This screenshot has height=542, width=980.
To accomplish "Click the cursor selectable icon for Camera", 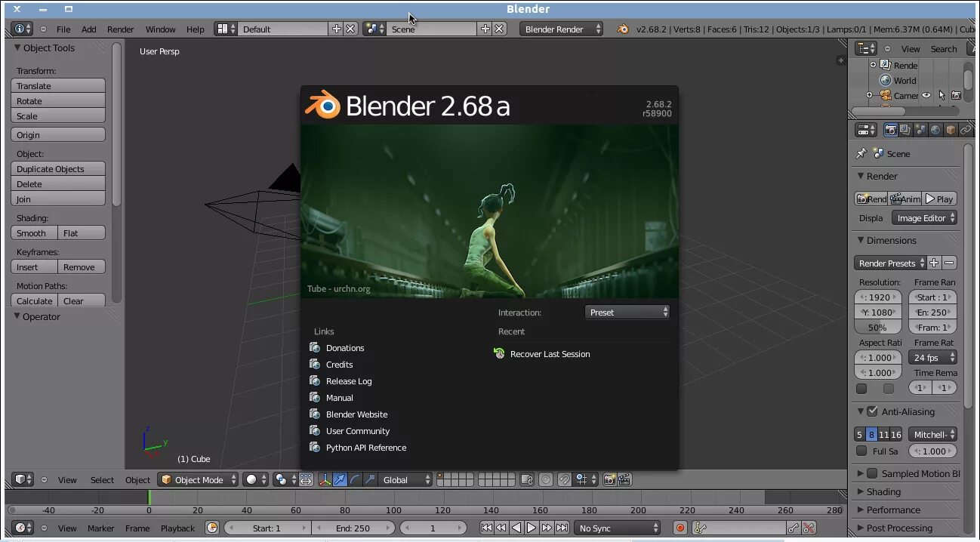I will (x=941, y=95).
